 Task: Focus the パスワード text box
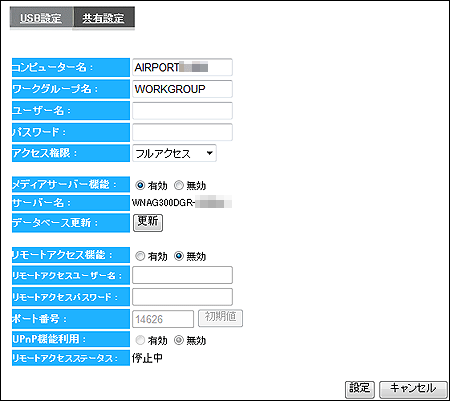click(182, 132)
